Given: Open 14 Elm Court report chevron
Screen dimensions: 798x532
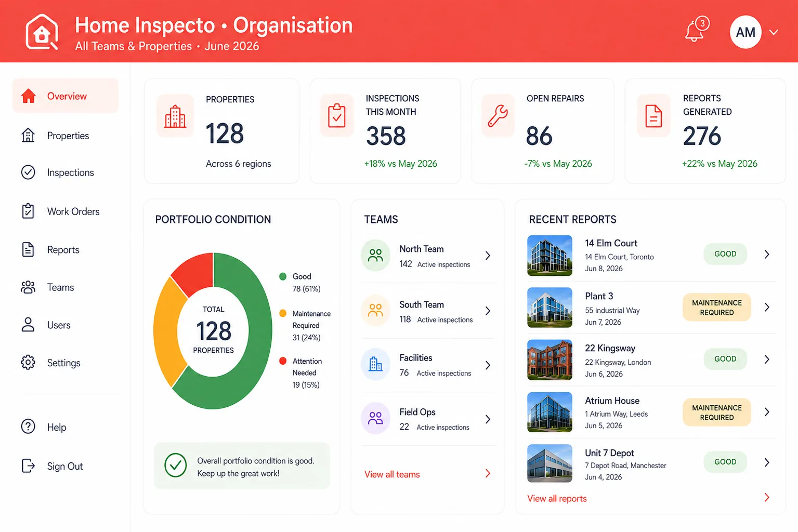Looking at the screenshot, I should tap(767, 254).
